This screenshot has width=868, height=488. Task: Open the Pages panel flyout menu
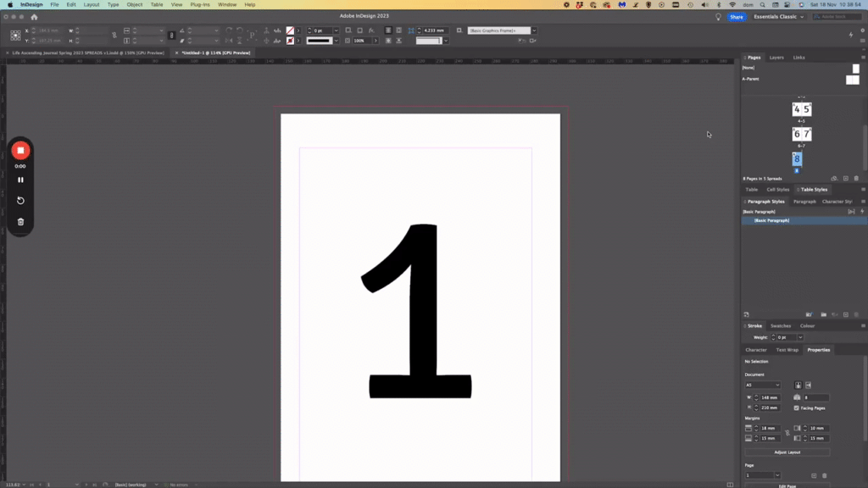pos(863,58)
